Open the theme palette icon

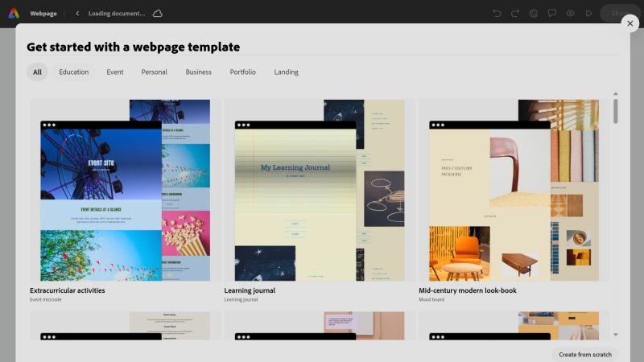tap(534, 13)
